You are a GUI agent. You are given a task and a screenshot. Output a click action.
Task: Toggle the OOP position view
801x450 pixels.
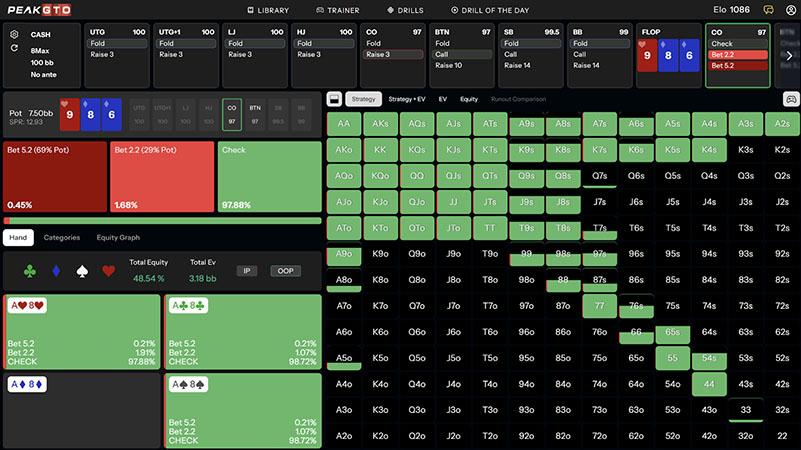click(x=284, y=271)
